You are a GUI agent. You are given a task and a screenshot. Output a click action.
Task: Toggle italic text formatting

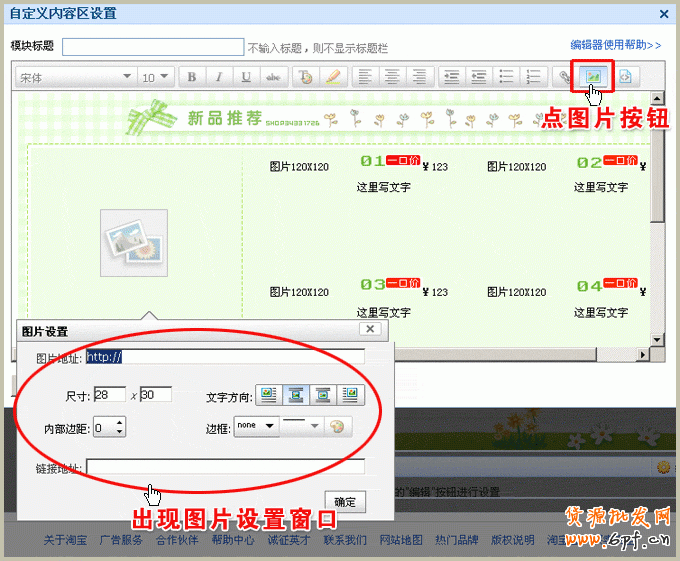pyautogui.click(x=219, y=77)
